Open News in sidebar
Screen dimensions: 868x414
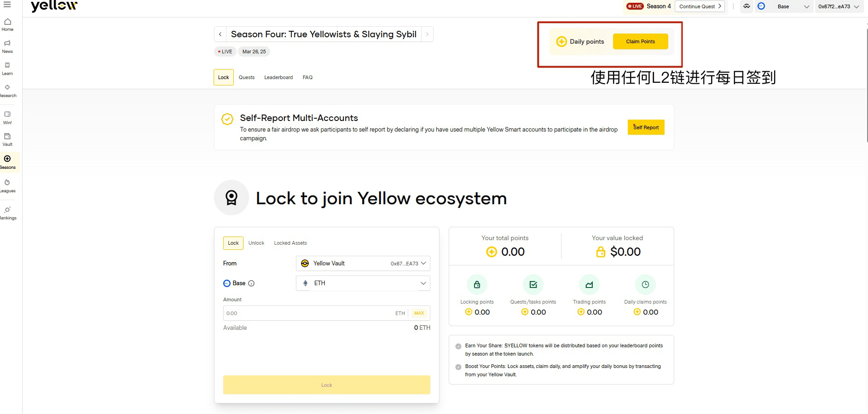pyautogui.click(x=7, y=47)
